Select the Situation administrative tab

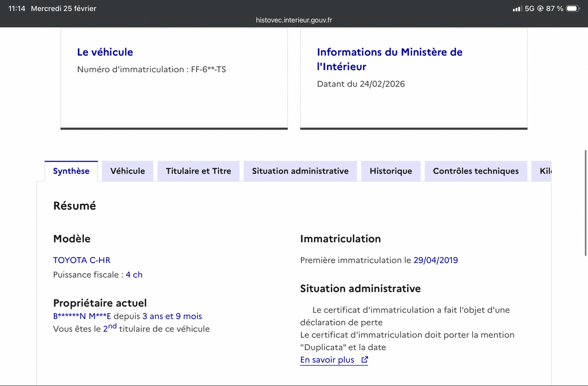pyautogui.click(x=300, y=171)
